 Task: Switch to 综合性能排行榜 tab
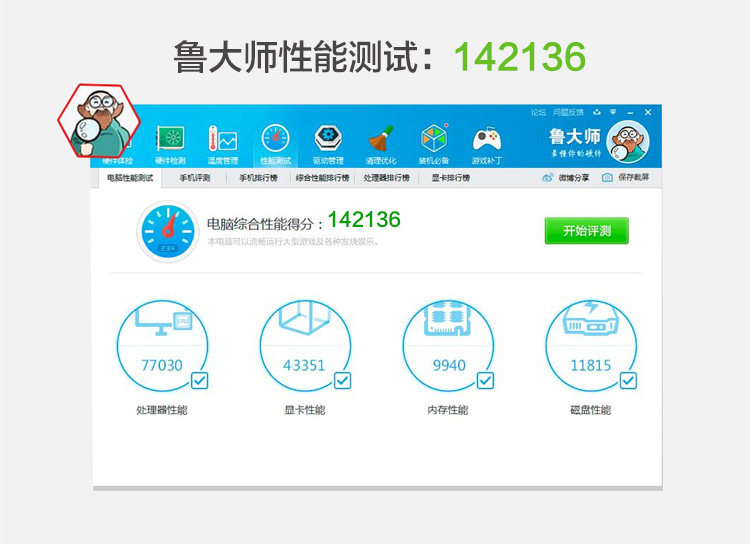click(322, 178)
